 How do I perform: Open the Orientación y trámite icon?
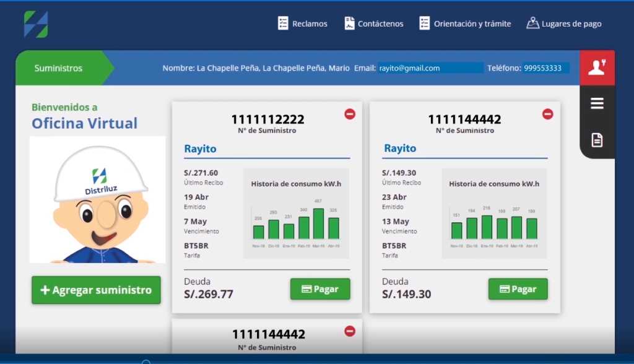[425, 23]
